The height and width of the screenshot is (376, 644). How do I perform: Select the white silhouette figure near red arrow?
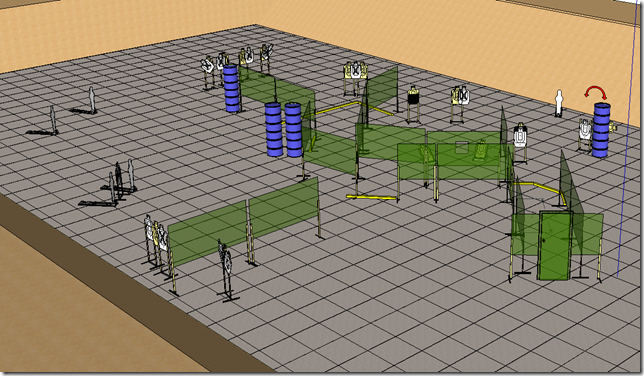pos(558,103)
